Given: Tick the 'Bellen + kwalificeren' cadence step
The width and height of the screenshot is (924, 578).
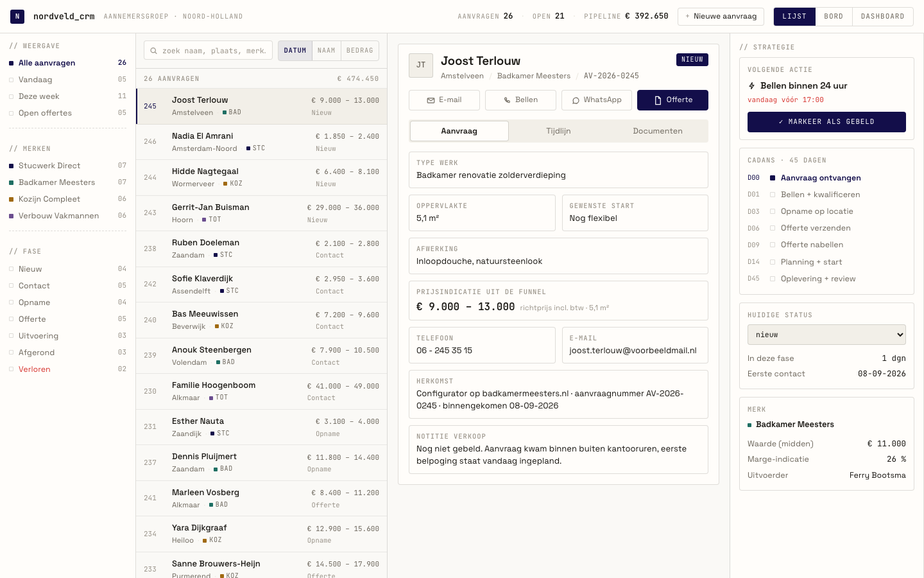Looking at the screenshot, I should tap(773, 195).
